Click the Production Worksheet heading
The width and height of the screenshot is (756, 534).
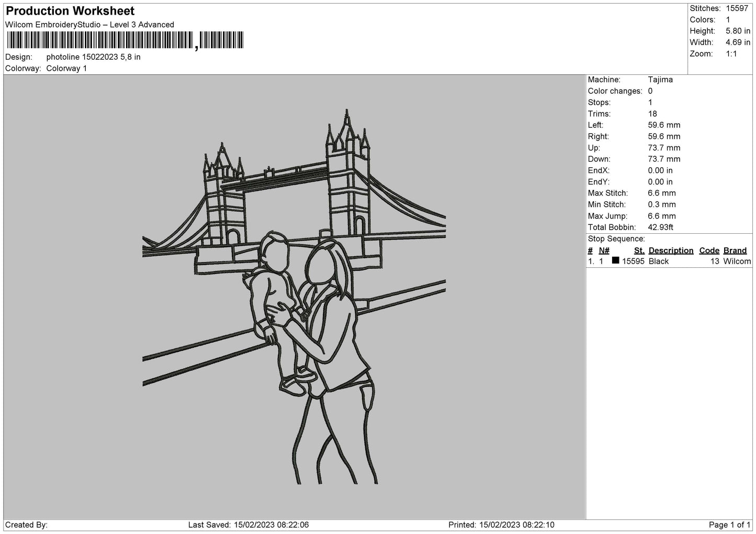(x=70, y=11)
